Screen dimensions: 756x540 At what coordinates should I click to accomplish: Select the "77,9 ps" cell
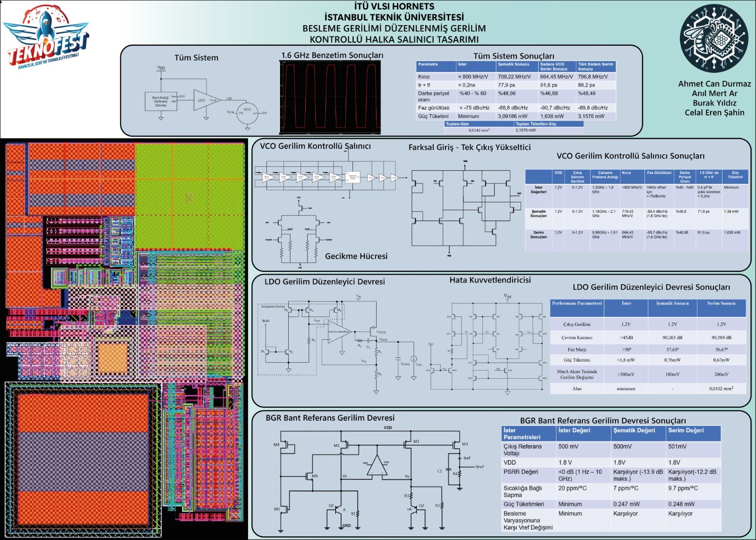pos(516,85)
